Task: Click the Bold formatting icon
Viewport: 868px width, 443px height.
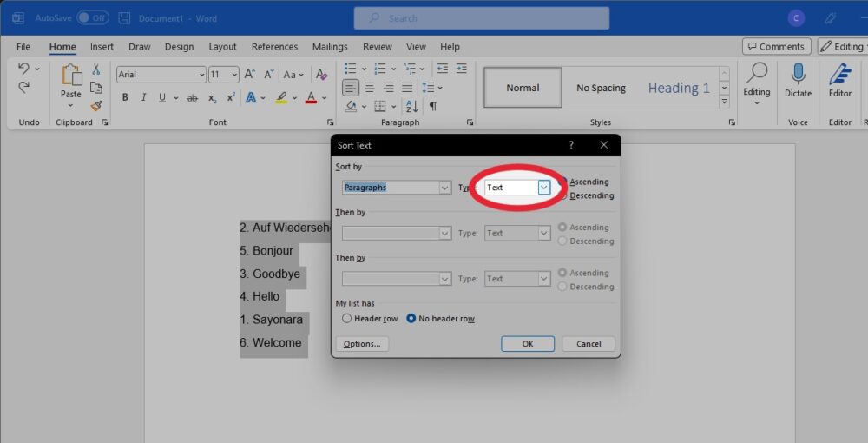Action: [125, 98]
